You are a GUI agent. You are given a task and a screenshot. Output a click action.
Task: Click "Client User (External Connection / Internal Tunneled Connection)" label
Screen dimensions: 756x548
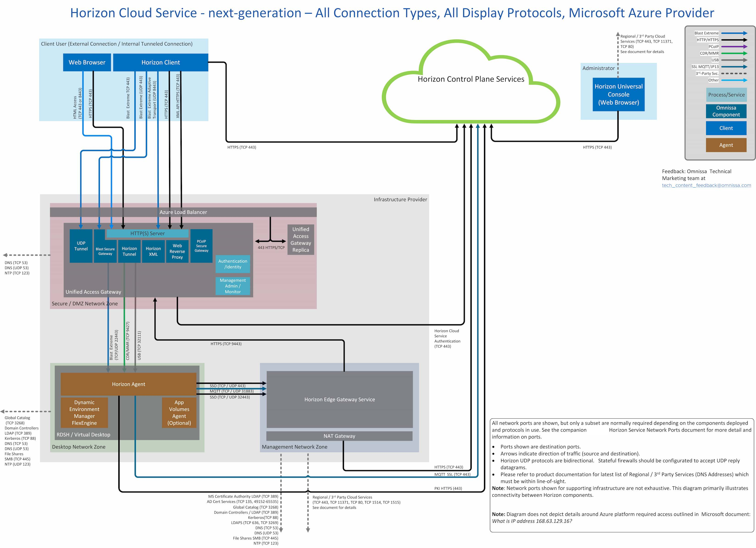pyautogui.click(x=117, y=44)
